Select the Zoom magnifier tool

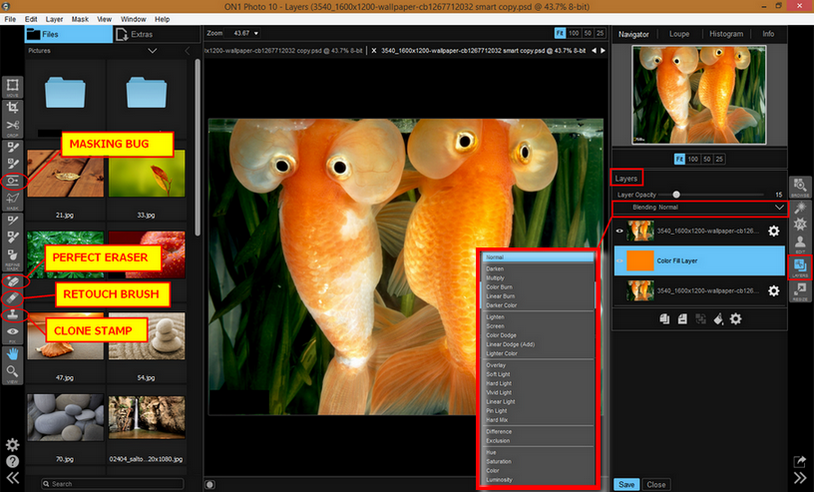[12, 371]
